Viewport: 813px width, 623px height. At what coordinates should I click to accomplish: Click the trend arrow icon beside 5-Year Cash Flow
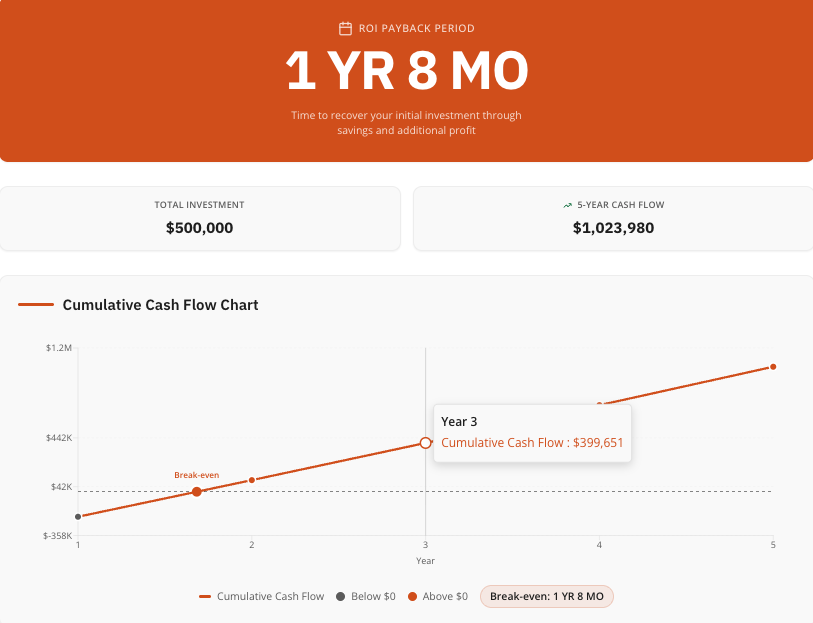[x=568, y=205]
